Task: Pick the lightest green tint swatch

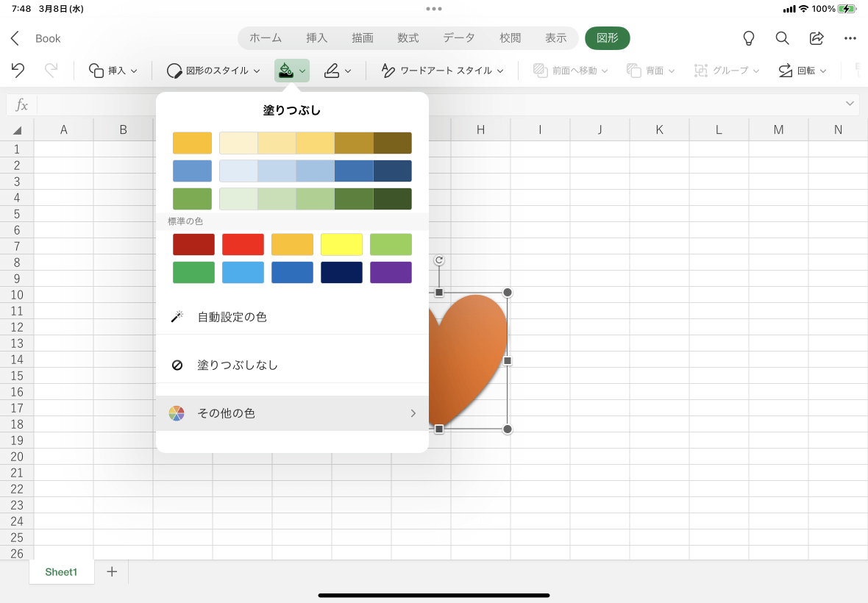Action: point(238,199)
